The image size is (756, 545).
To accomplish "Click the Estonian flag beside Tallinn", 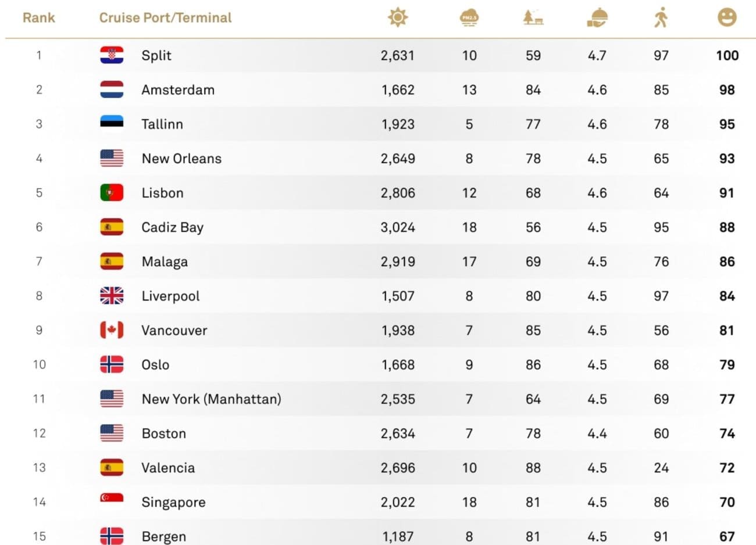I will click(x=112, y=123).
